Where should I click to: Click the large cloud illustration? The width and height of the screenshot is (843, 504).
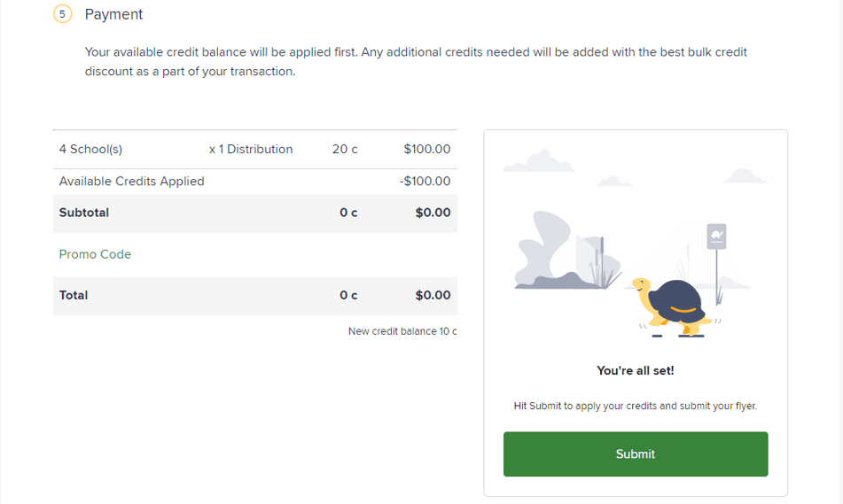(x=539, y=160)
